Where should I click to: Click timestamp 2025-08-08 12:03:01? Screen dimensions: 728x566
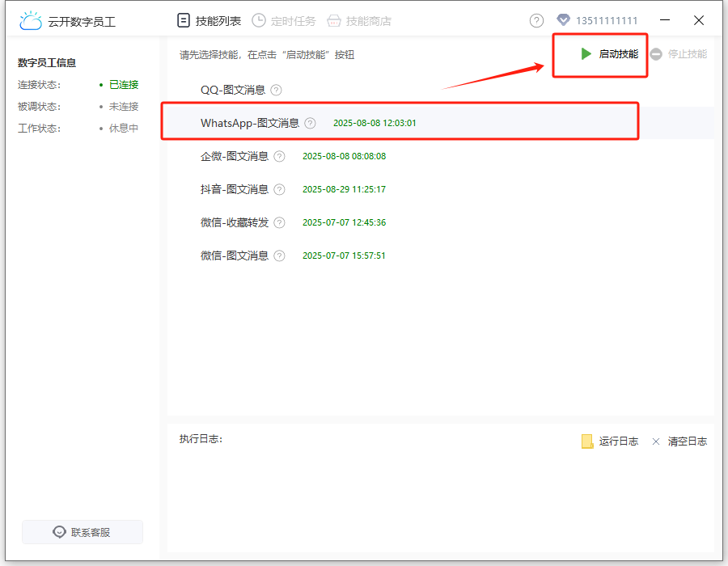375,123
